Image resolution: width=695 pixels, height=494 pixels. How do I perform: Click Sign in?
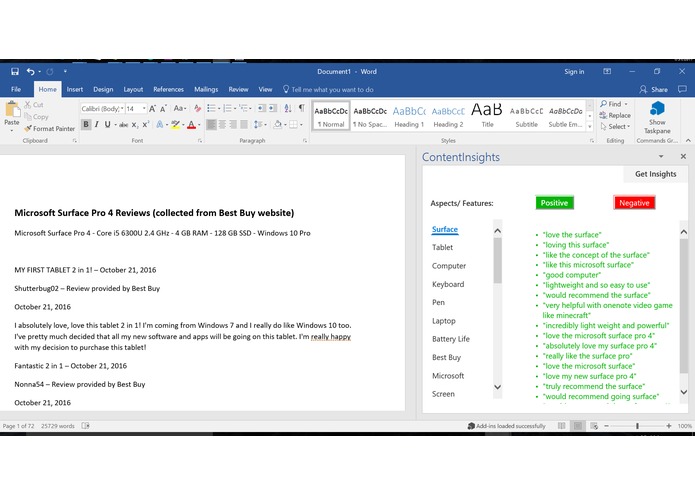(574, 72)
